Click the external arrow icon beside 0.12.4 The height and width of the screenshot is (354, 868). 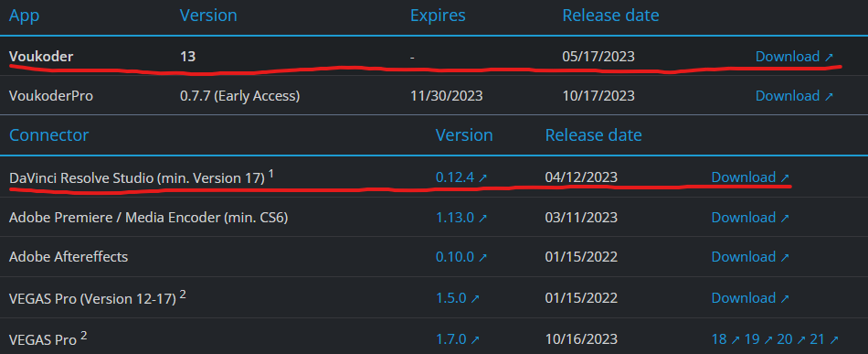pyautogui.click(x=482, y=177)
